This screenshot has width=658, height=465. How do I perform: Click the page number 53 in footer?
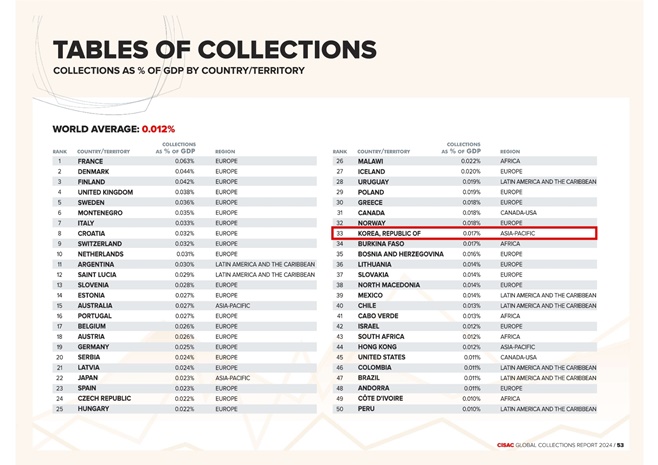[x=620, y=445]
